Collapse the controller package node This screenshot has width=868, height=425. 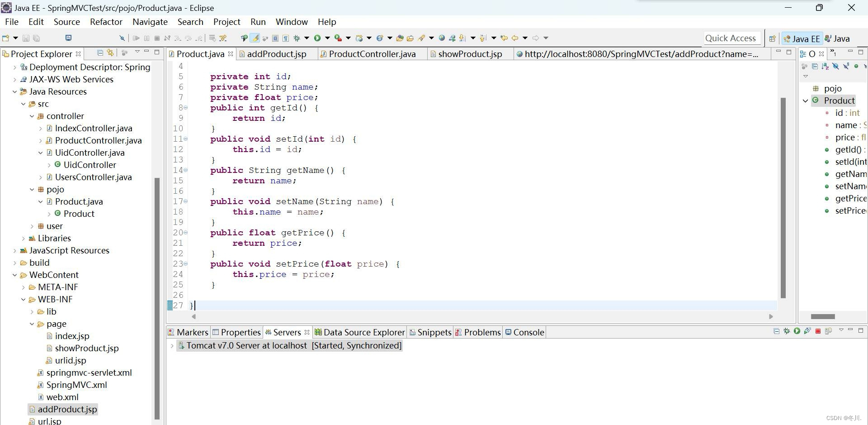pyautogui.click(x=32, y=116)
